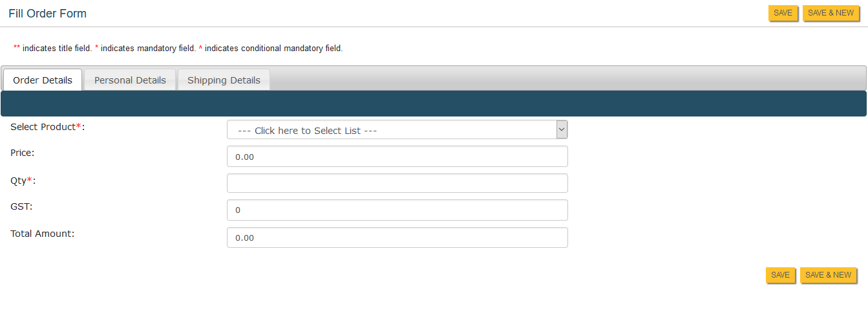Click the Qty field label

tap(19, 181)
